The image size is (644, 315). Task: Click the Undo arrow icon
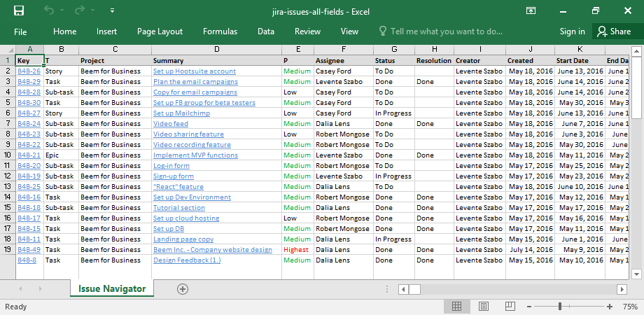click(x=49, y=10)
